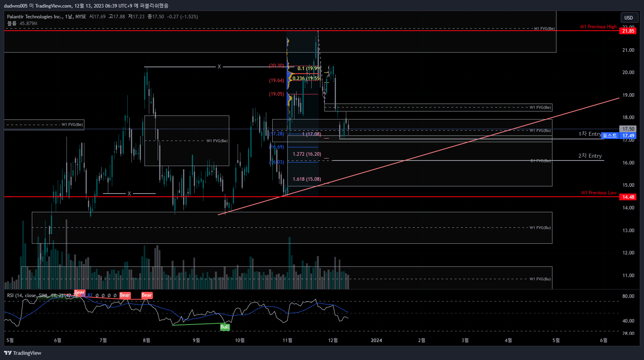Click the red (19.05) level label

click(x=277, y=94)
